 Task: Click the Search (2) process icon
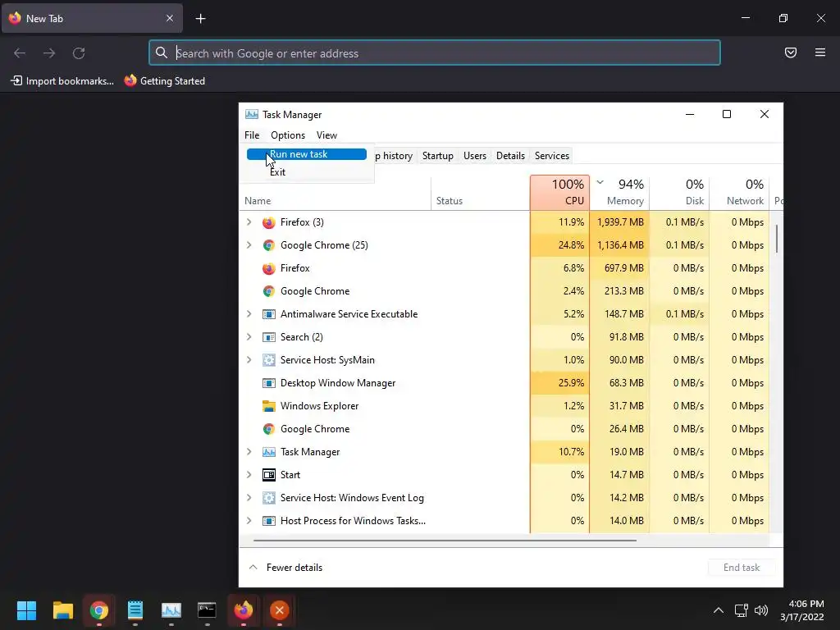(x=268, y=337)
